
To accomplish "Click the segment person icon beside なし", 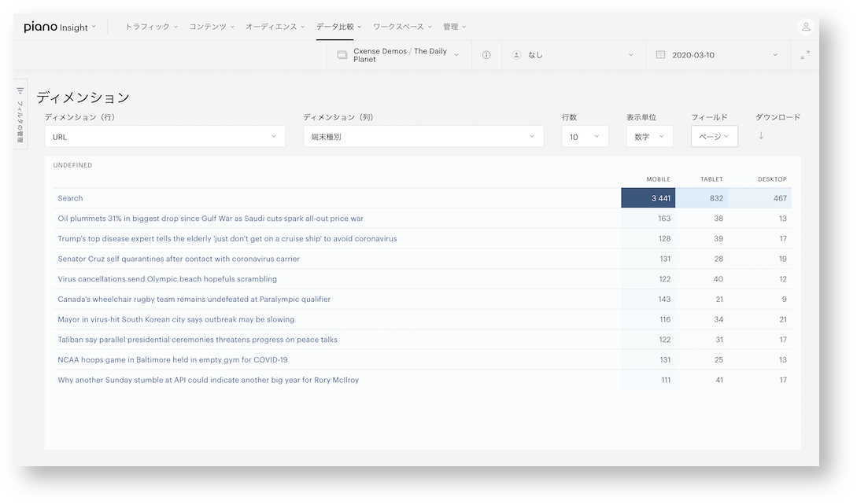I will (x=516, y=55).
